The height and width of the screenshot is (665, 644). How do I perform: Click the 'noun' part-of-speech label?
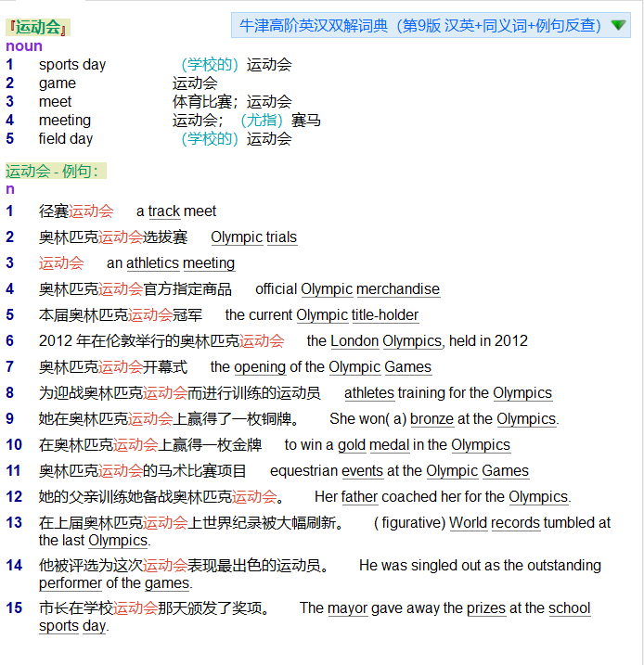click(24, 45)
